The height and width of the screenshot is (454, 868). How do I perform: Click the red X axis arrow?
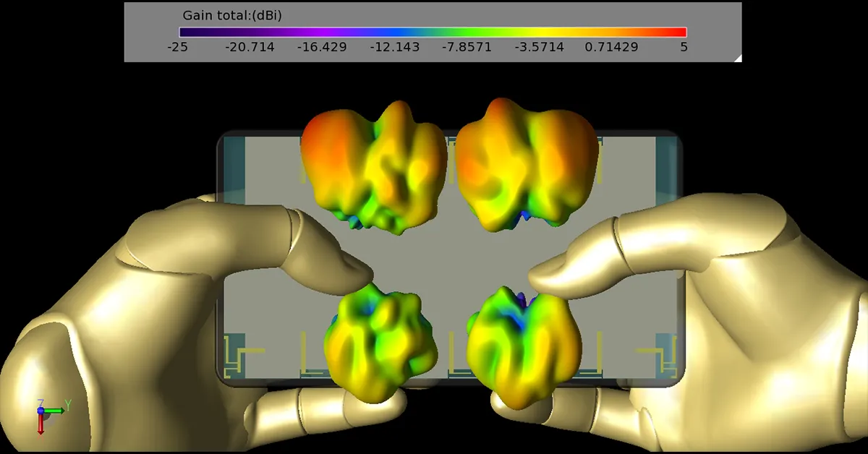[41, 426]
